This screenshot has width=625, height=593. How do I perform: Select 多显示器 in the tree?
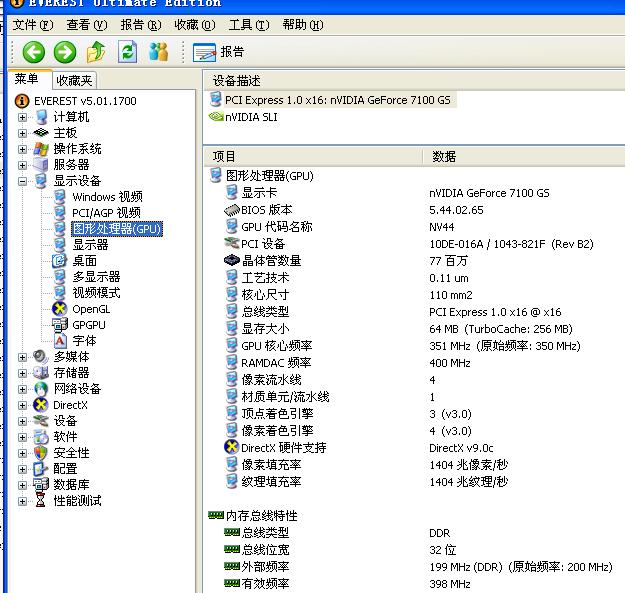coord(96,277)
